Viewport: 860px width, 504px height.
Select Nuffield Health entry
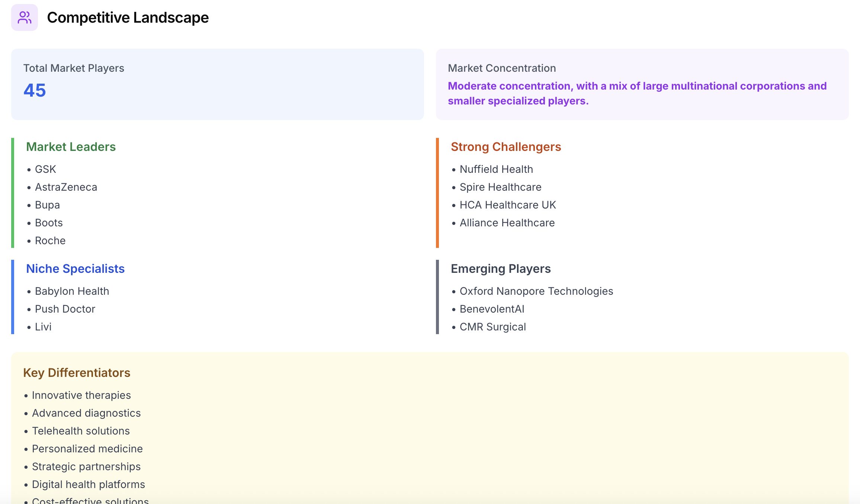click(496, 169)
